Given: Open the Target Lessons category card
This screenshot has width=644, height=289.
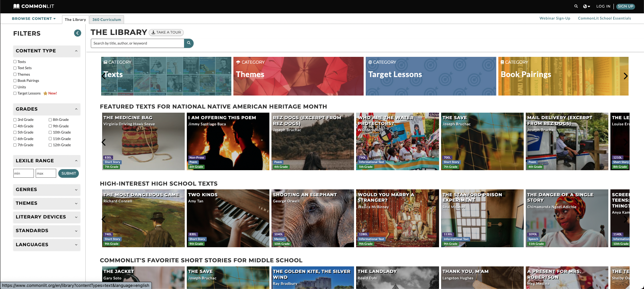Looking at the screenshot, I should coord(431,76).
